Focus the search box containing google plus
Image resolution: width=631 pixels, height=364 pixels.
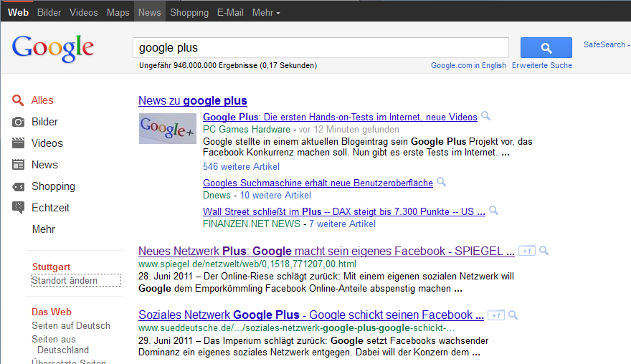321,48
